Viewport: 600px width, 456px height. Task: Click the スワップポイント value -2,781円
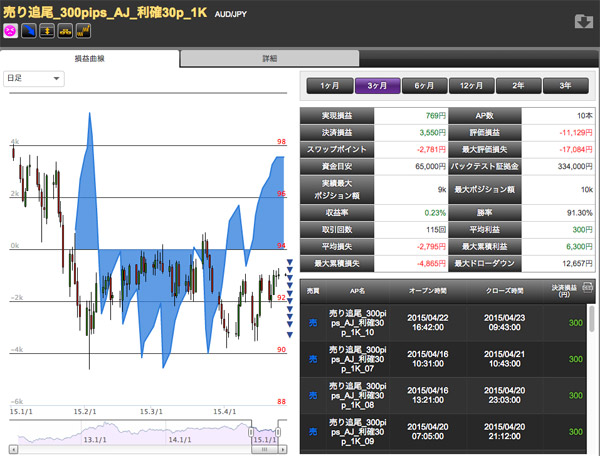point(431,150)
